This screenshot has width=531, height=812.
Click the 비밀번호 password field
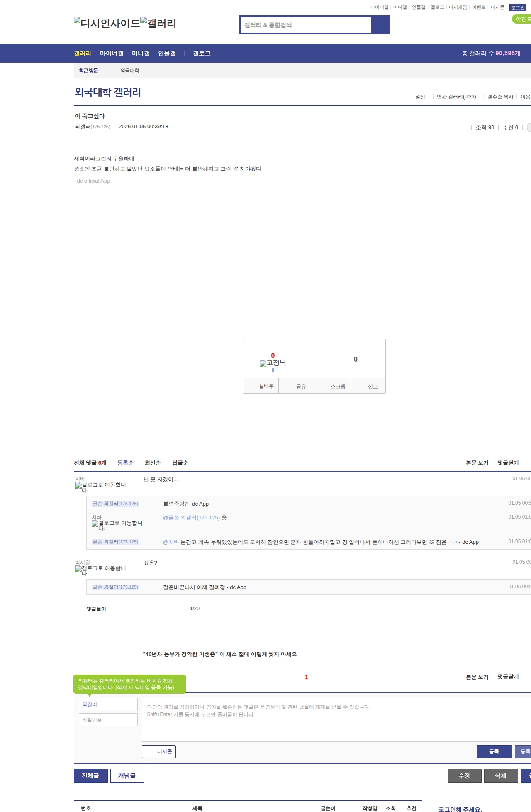click(x=108, y=720)
